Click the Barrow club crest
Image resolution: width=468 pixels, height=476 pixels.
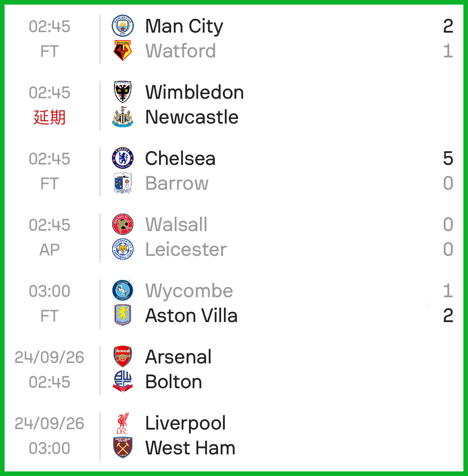click(123, 183)
